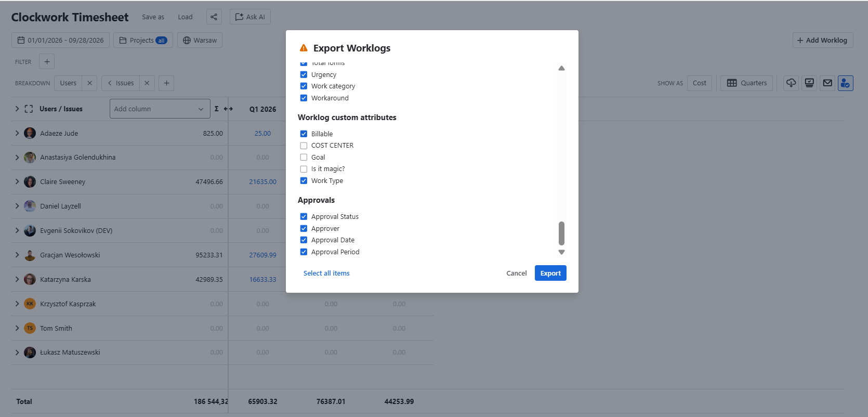Change the period view from Quarters

[x=747, y=83]
